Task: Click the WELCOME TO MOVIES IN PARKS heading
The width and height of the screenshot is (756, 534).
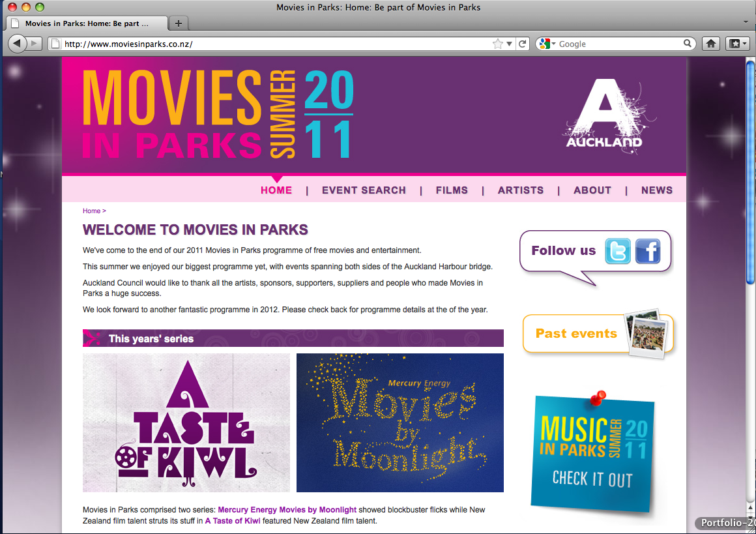Action: pyautogui.click(x=196, y=230)
